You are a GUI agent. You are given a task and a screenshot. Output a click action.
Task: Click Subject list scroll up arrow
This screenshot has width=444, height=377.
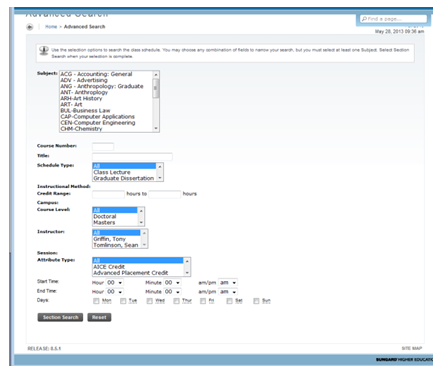156,74
